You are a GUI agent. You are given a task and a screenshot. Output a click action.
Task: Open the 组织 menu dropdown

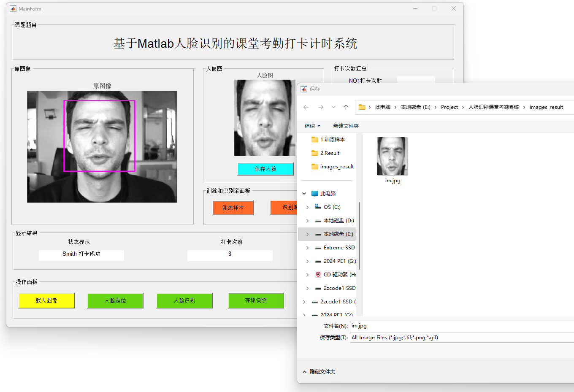coord(312,126)
